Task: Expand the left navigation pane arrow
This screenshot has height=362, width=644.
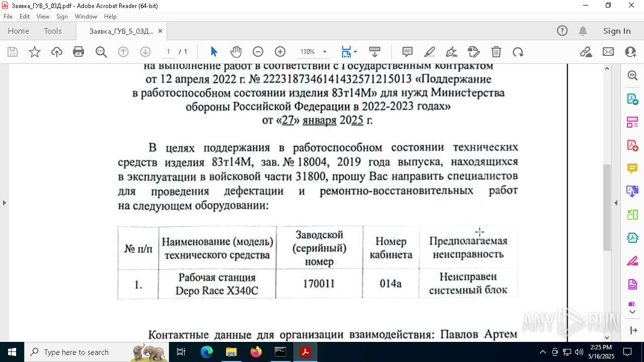Action: tap(4, 203)
